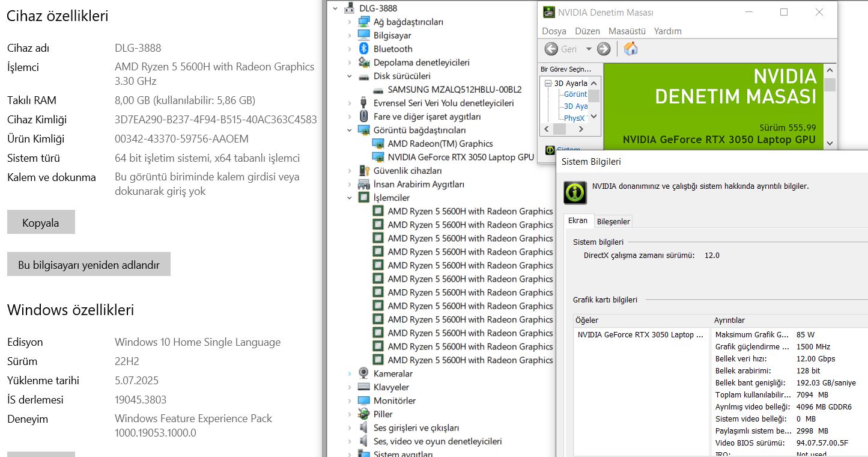Click the AMD Radeon(TM) Graphics adapter icon

click(378, 144)
